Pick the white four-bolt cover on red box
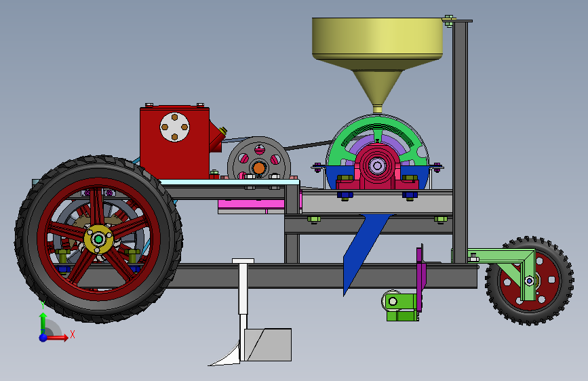 pyautogui.click(x=174, y=127)
